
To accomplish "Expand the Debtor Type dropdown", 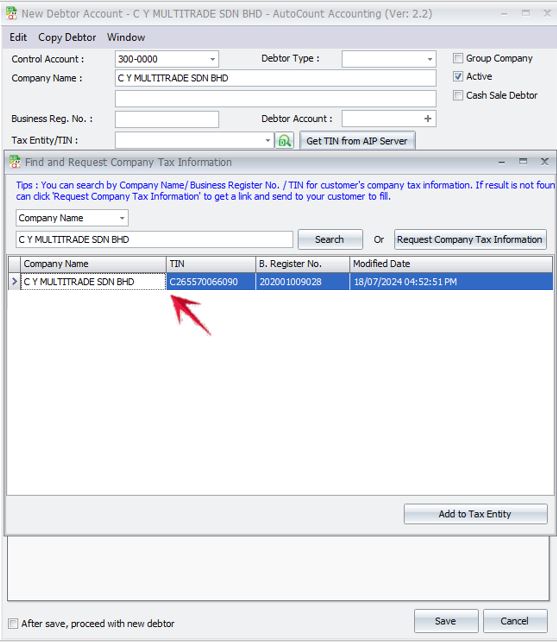I will tap(430, 59).
